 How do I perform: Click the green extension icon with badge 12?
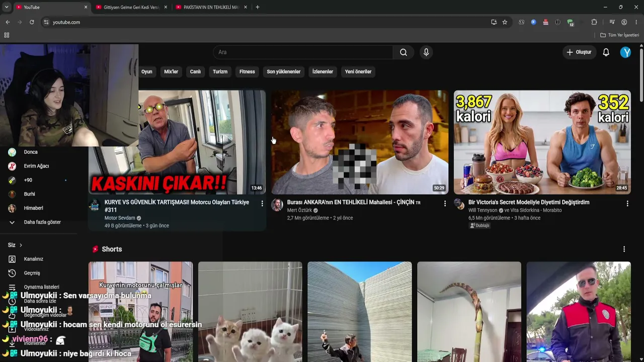570,23
